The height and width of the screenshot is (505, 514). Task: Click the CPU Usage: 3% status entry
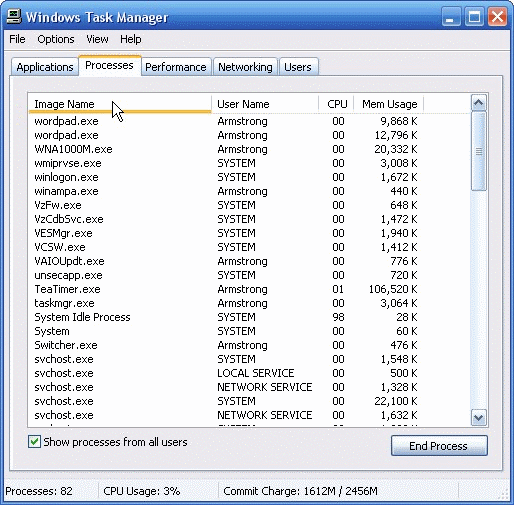(x=142, y=491)
